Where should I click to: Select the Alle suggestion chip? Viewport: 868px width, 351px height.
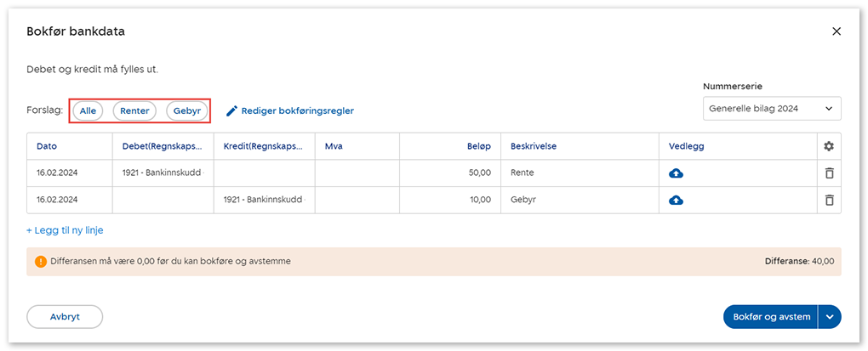click(89, 111)
